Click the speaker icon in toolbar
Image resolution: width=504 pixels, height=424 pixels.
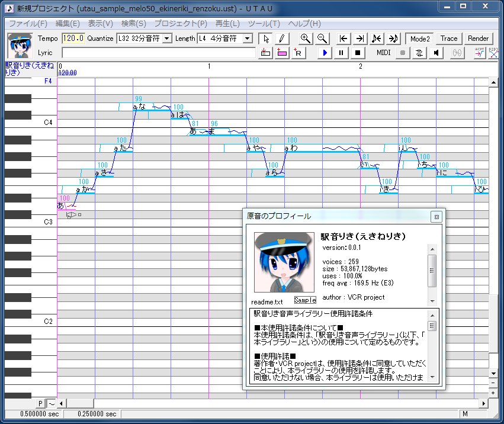coord(436,53)
